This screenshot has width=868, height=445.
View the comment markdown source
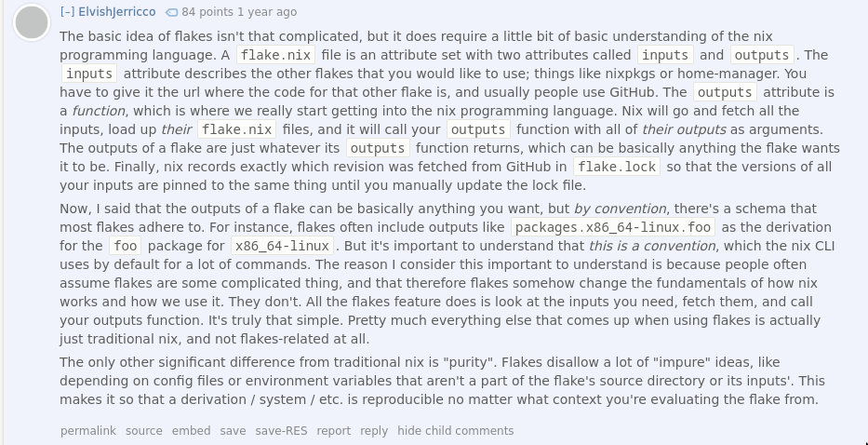point(143,431)
